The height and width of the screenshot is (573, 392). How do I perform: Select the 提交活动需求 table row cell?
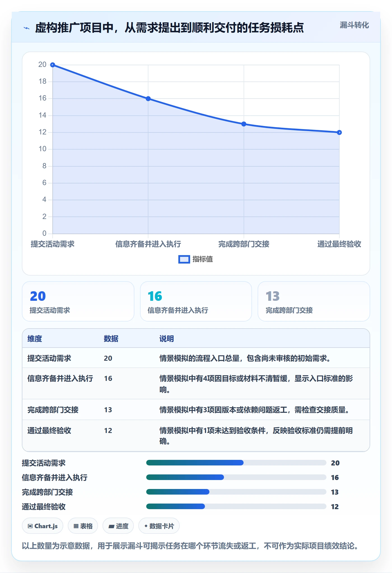coord(49,358)
